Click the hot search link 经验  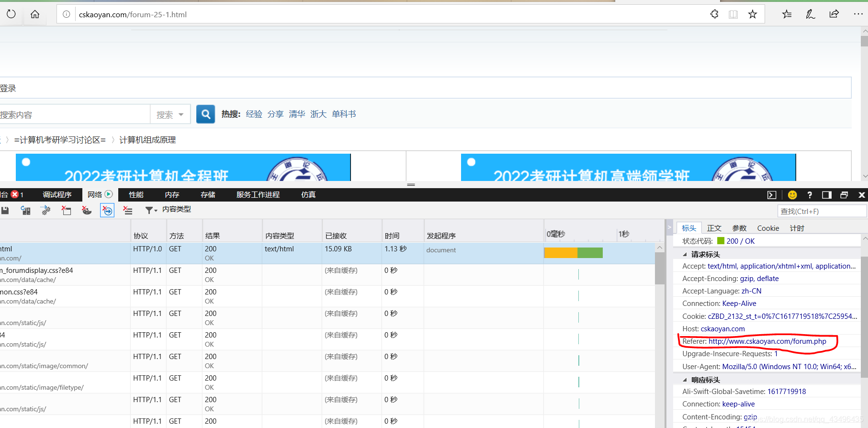point(254,114)
